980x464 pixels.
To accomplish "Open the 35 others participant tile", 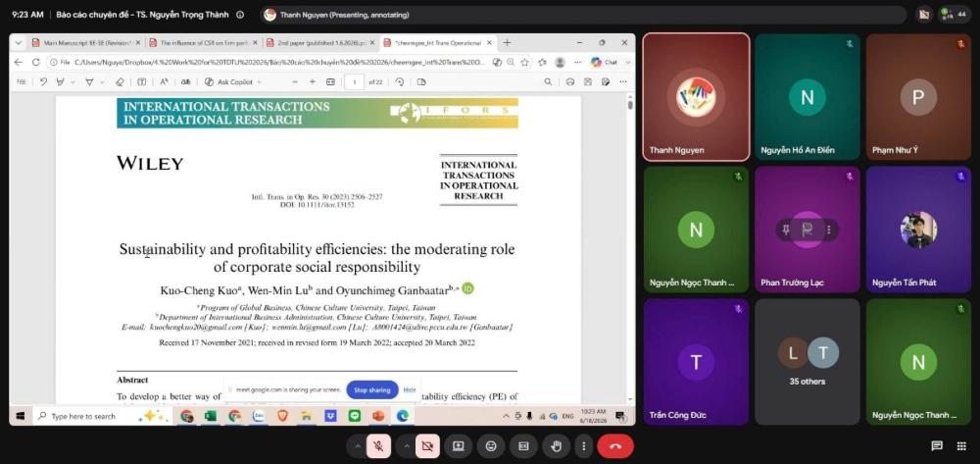I will [807, 361].
